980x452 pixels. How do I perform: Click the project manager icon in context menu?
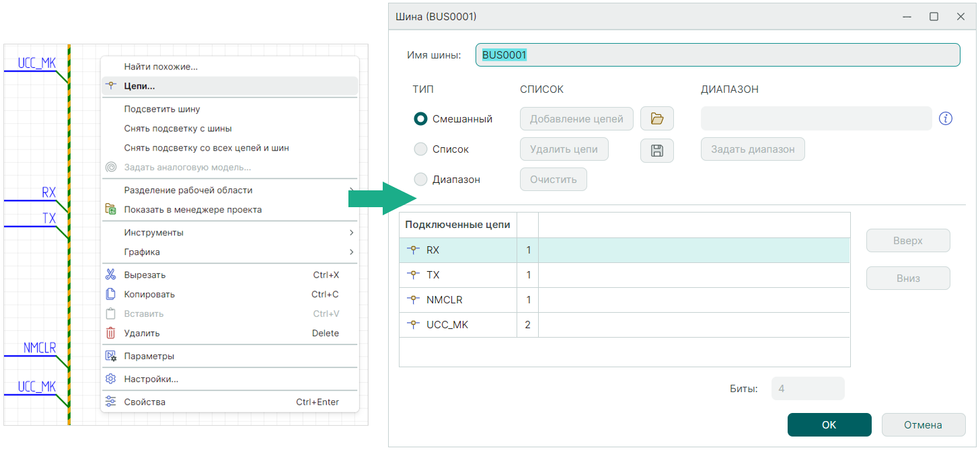coord(111,209)
